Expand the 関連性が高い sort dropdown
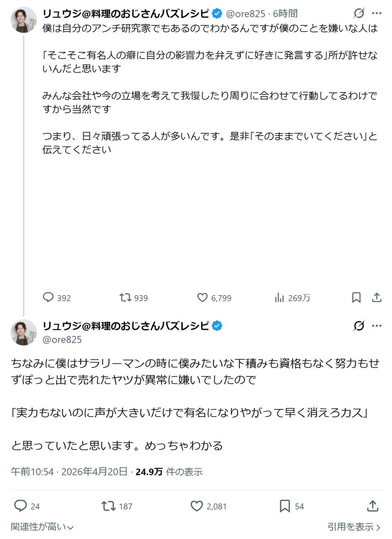 [42, 527]
